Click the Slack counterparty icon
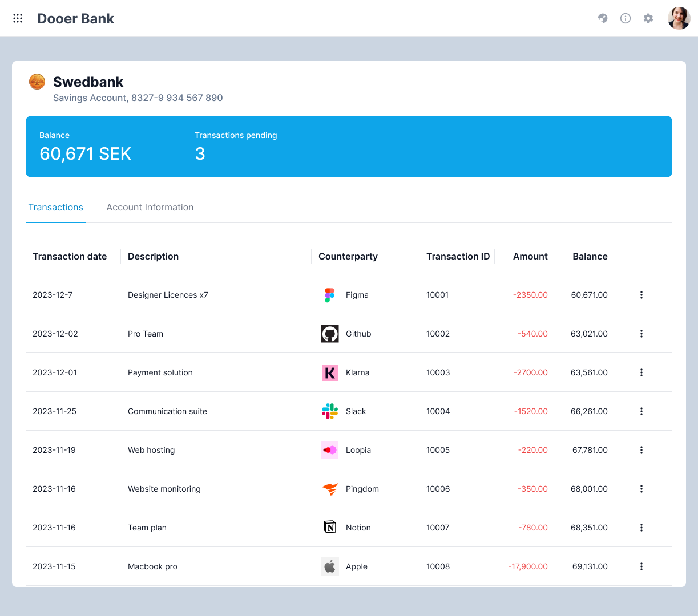698x616 pixels. click(x=330, y=411)
